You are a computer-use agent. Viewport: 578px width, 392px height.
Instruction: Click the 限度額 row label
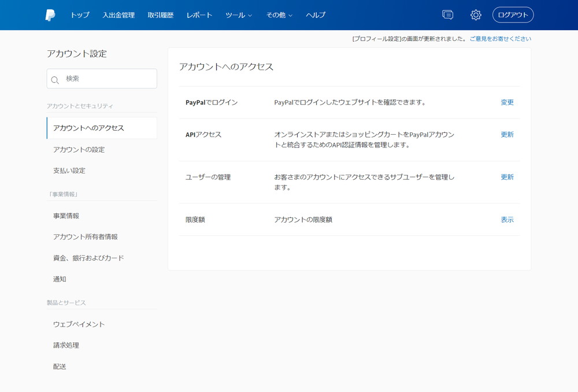[195, 220]
